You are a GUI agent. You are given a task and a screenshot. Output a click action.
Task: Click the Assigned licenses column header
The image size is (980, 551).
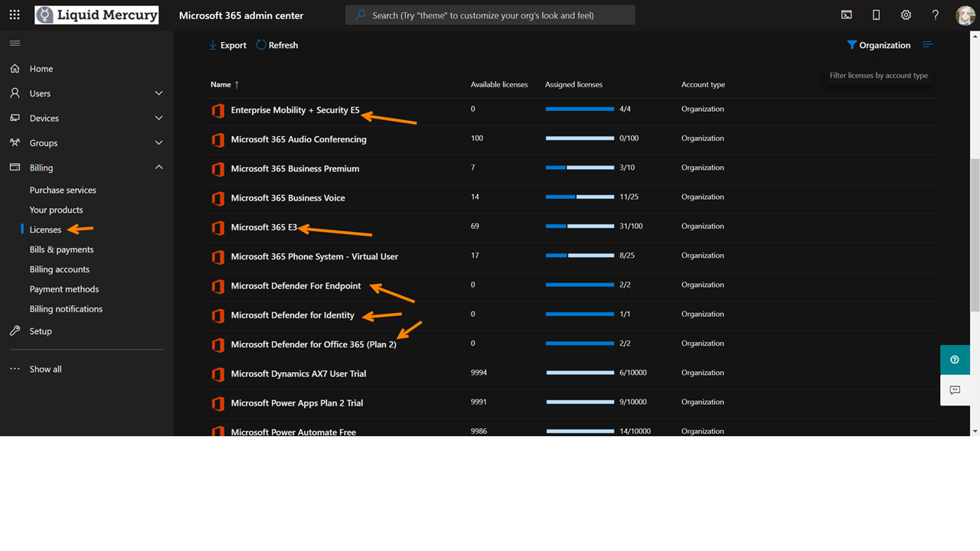tap(573, 84)
